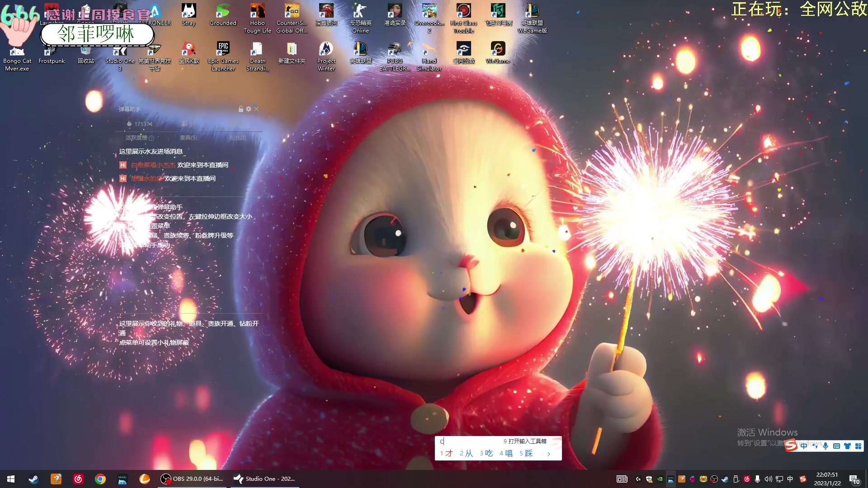Screen dimensions: 868x488
Task: Open Google Chrome from the taskbar
Action: pyautogui.click(x=100, y=479)
